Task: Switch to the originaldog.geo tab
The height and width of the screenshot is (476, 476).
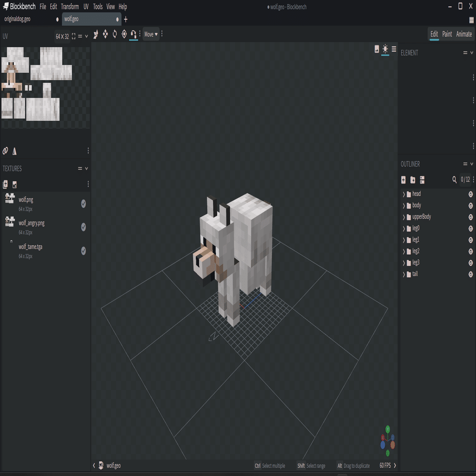Action: [31, 19]
